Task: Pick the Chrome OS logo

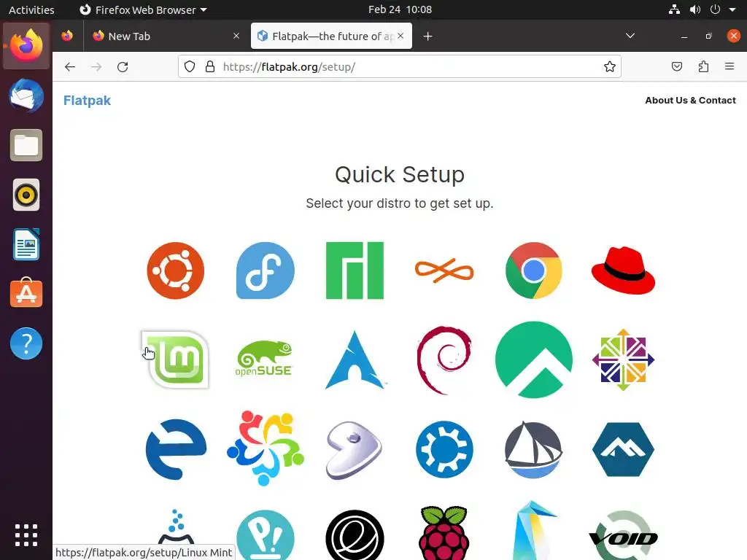Action: (533, 271)
